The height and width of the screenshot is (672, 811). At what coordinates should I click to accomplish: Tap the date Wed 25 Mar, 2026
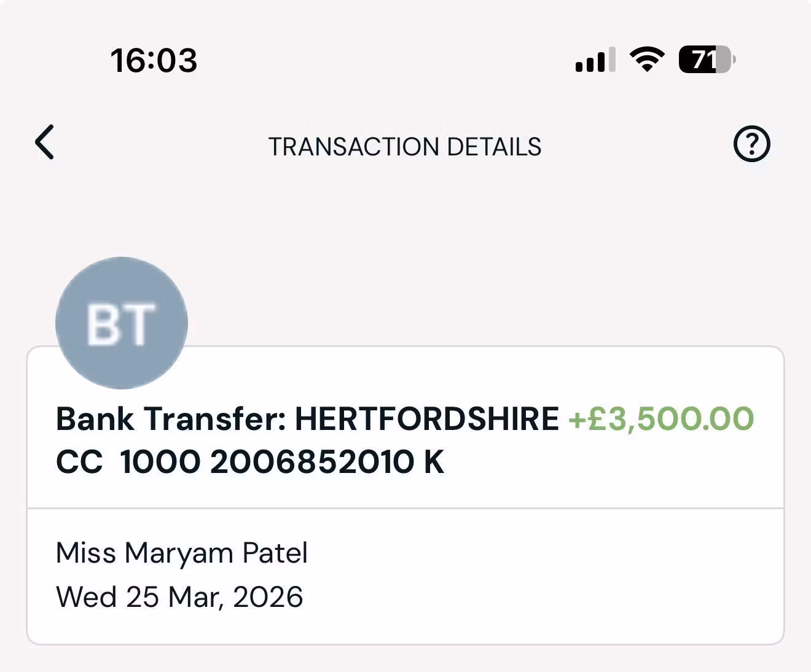[179, 597]
